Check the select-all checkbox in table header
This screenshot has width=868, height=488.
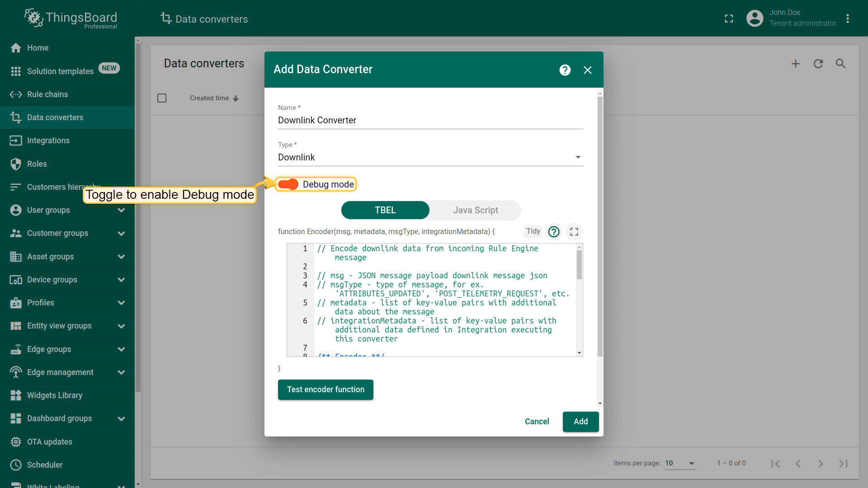(x=162, y=98)
